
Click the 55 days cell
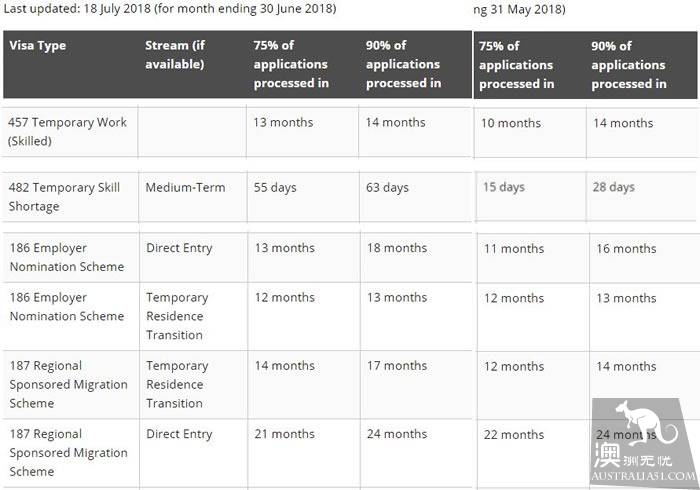[x=303, y=197]
